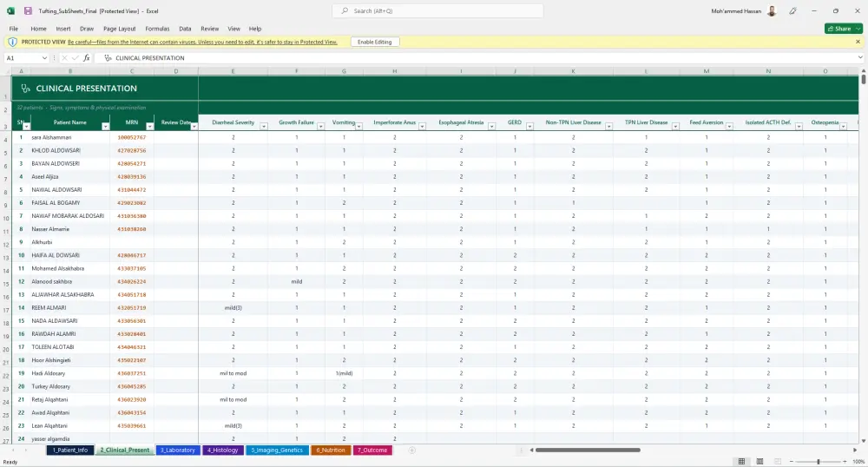The width and height of the screenshot is (868, 467).
Task: Switch to the 7_Outcome sheet tab
Action: (x=372, y=451)
